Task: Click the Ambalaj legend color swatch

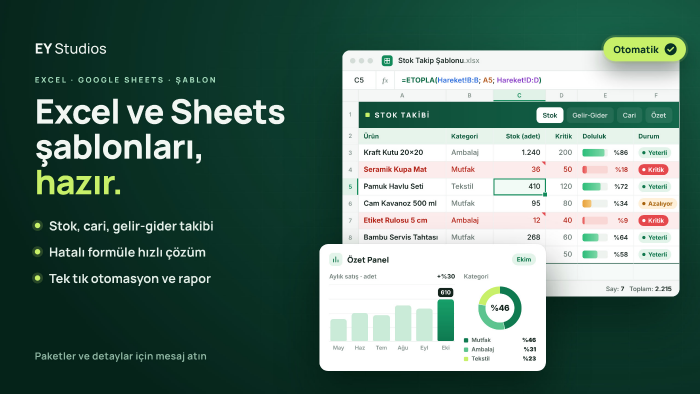Action: 466,349
